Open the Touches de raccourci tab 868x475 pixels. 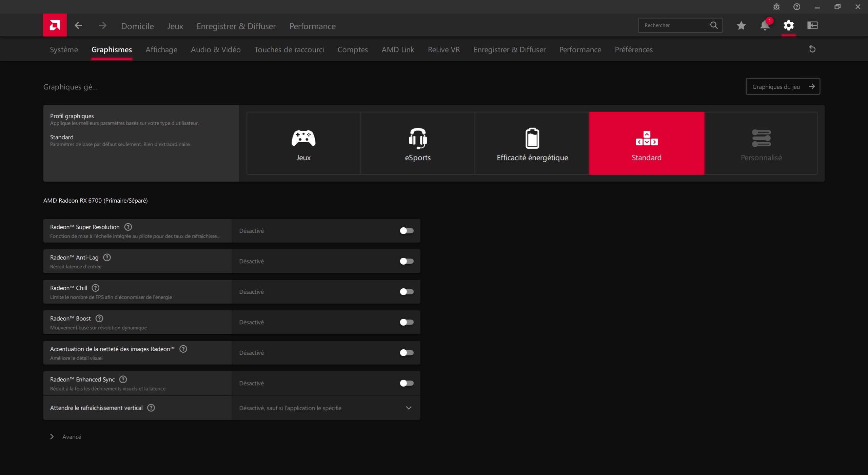tap(289, 49)
